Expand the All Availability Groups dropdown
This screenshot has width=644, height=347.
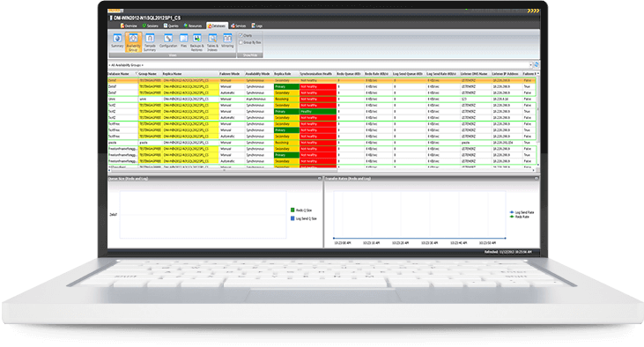[x=530, y=65]
